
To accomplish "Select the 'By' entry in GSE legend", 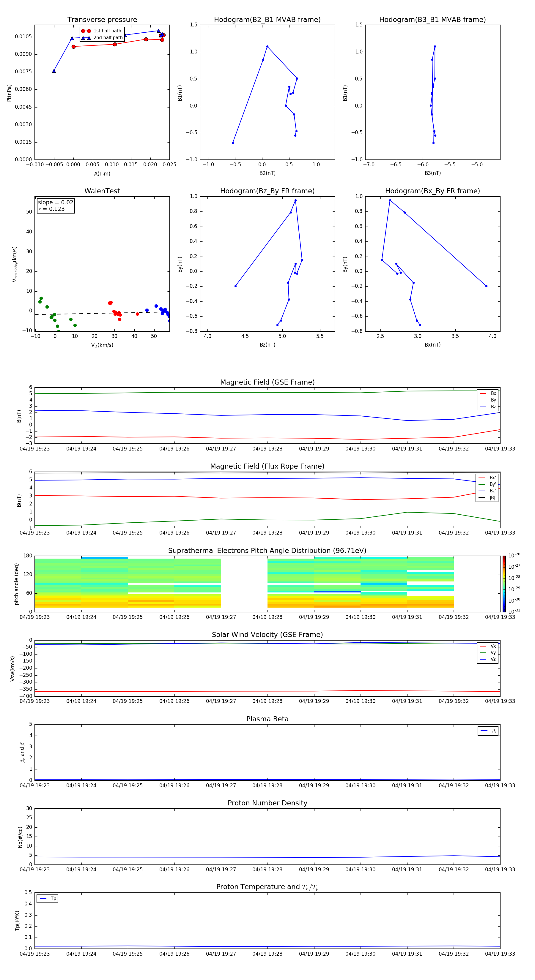I will tap(488, 400).
